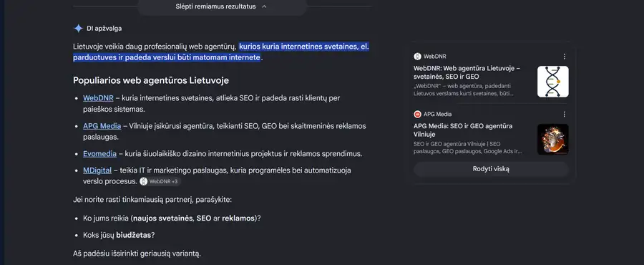
Task: Click the APG Media favicon in source card
Action: click(x=417, y=114)
